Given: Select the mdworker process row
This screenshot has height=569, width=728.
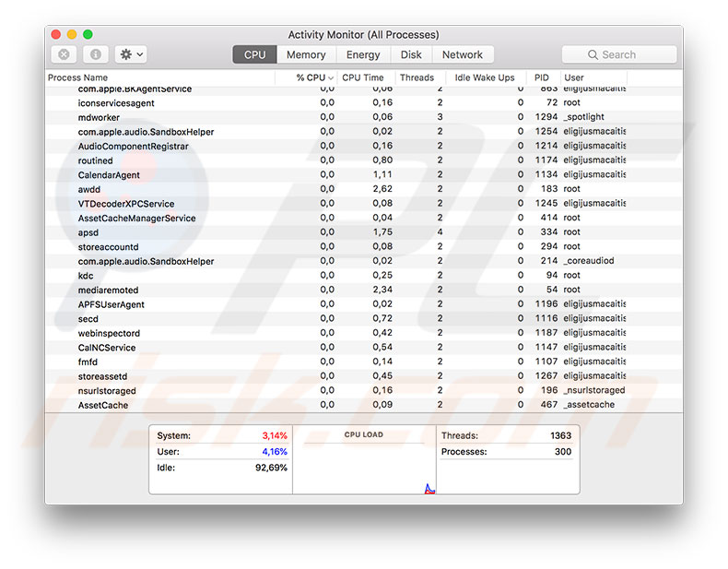Looking at the screenshot, I should [x=364, y=117].
